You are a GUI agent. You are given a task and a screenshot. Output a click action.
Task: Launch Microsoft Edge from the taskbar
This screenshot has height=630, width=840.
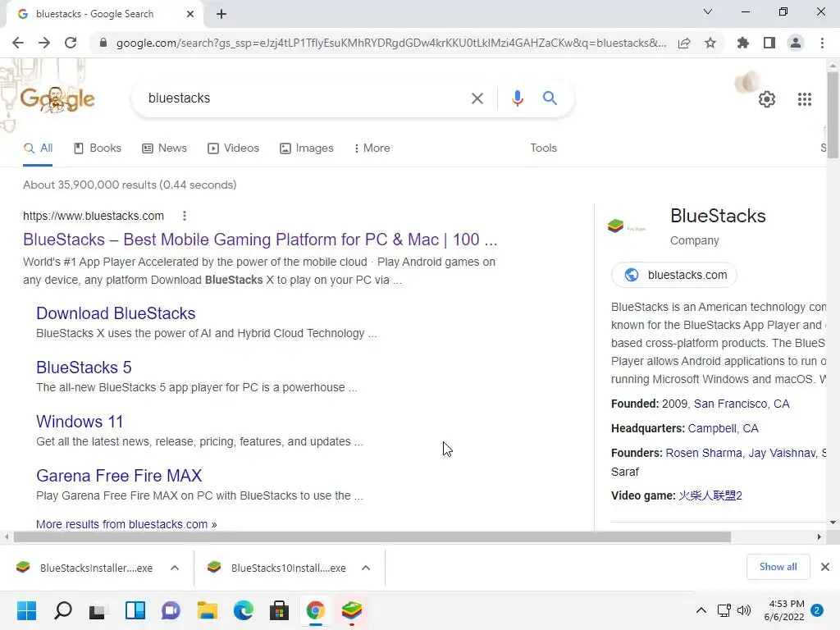pyautogui.click(x=243, y=610)
